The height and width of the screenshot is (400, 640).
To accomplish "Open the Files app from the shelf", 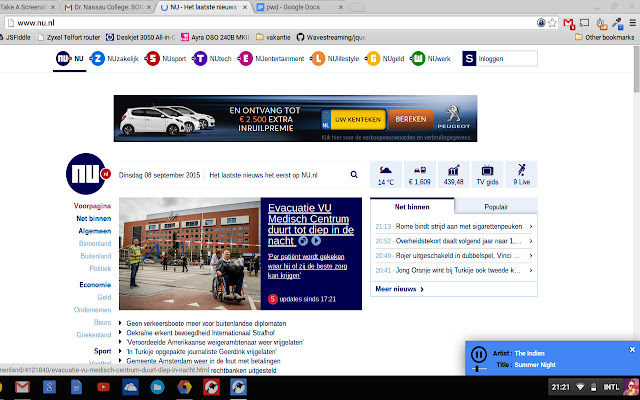I will click(x=157, y=387).
